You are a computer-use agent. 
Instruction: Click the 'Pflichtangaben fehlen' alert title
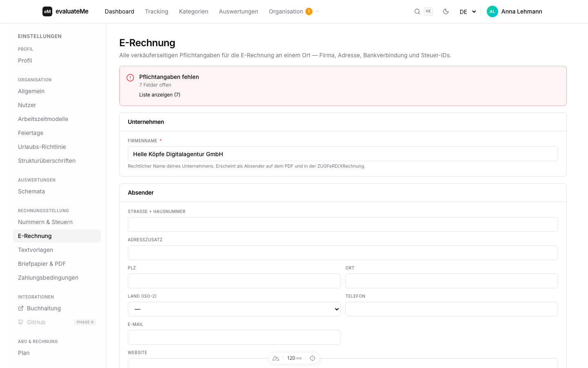(x=169, y=77)
